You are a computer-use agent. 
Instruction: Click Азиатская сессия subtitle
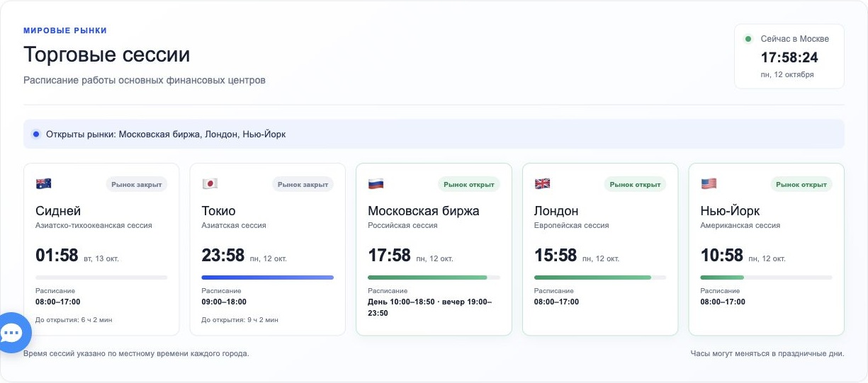coord(234,225)
